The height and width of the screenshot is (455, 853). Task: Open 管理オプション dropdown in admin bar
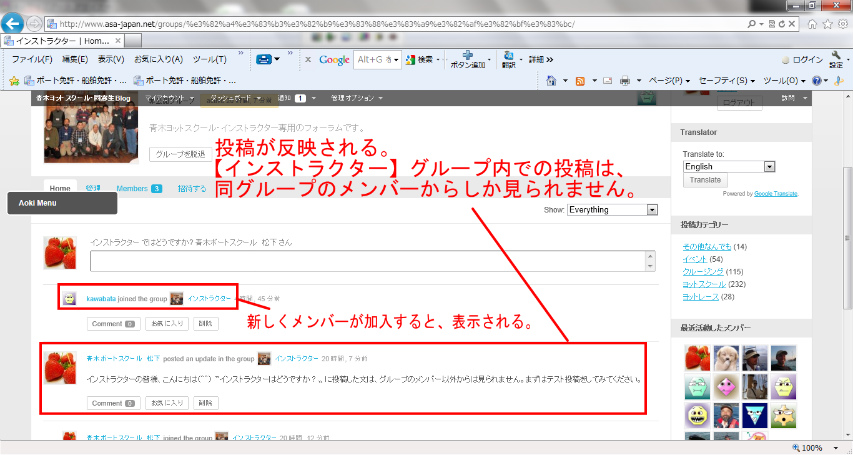pos(356,99)
